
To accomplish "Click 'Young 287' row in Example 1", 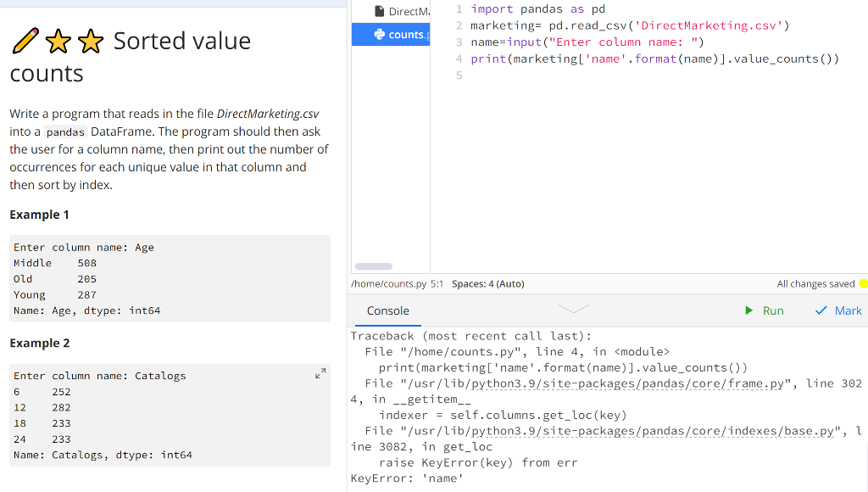I will [x=55, y=294].
